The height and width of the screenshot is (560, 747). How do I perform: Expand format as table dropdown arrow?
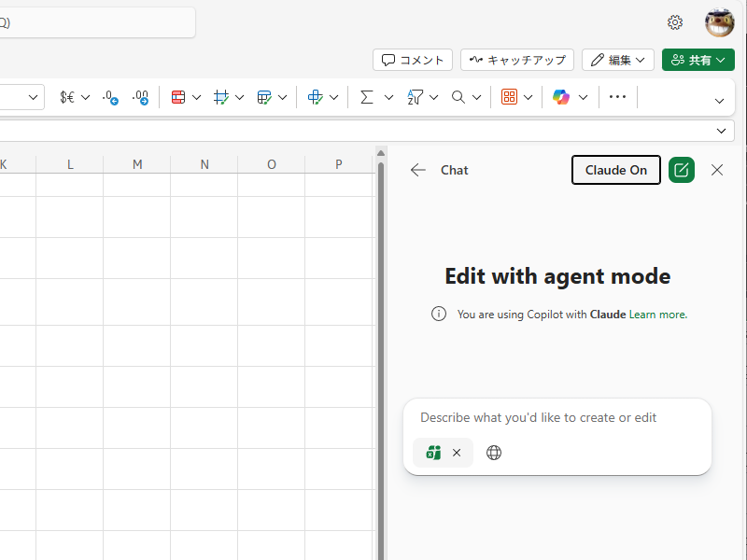pos(283,98)
